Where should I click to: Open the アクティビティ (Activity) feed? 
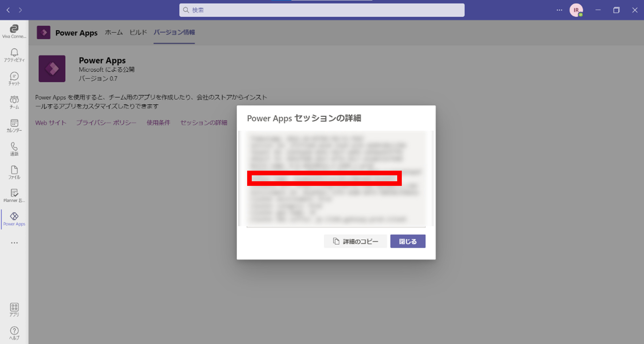[14, 55]
